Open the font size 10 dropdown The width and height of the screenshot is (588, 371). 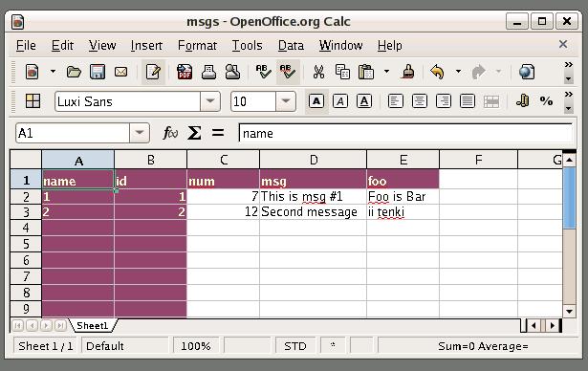[x=286, y=101]
